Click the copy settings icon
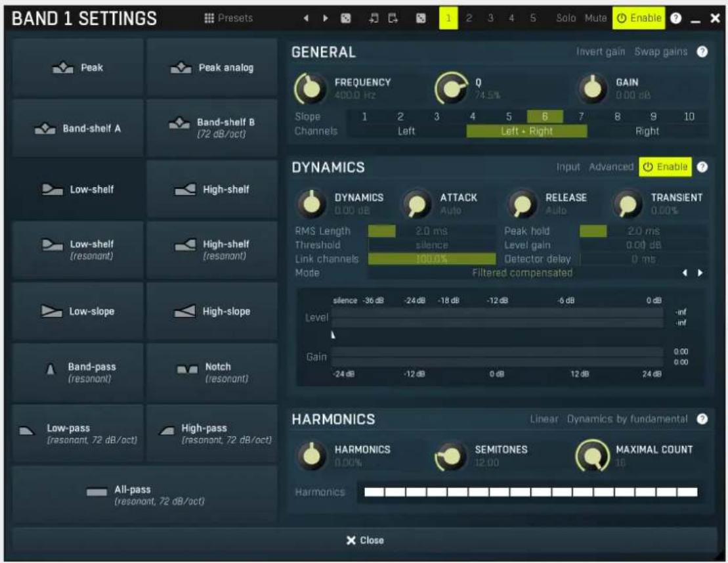This screenshot has width=728, height=563. click(374, 18)
